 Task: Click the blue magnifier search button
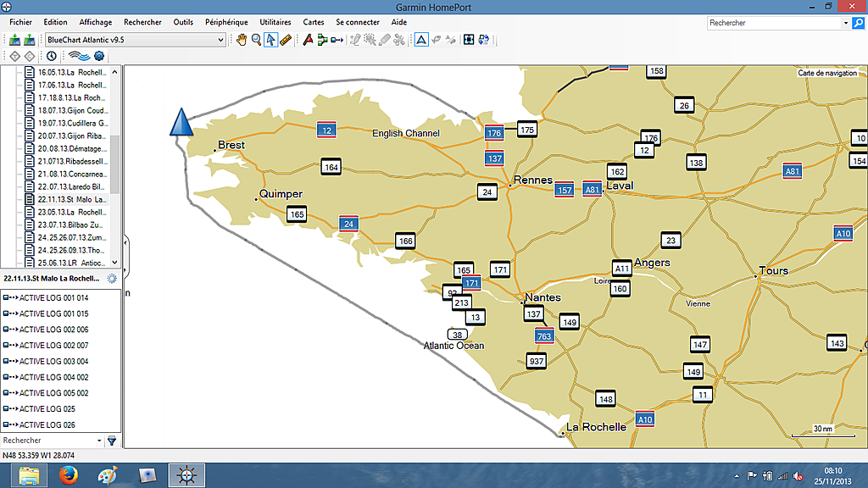pos(858,23)
